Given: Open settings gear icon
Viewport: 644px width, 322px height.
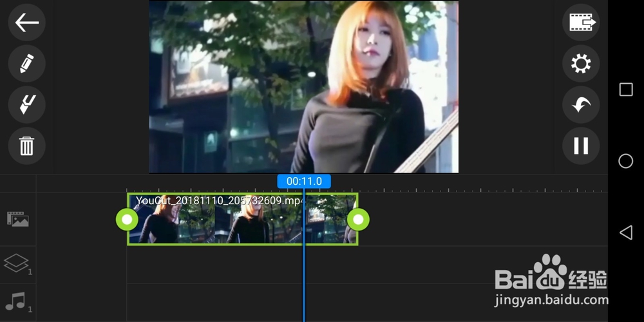Looking at the screenshot, I should point(581,63).
